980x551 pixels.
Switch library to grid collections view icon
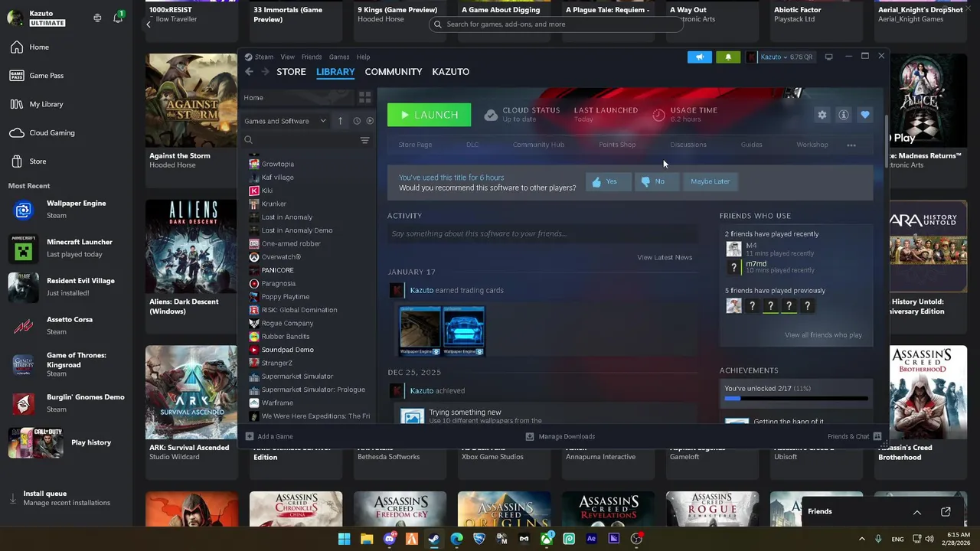[364, 97]
